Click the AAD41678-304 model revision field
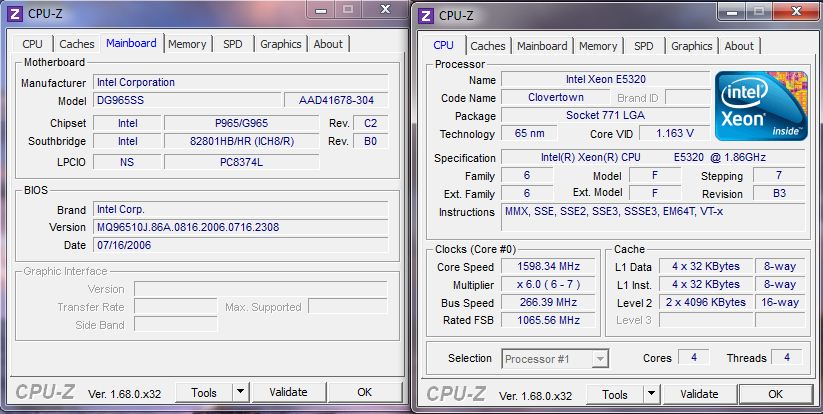Screen dimensions: 823x414 (x=336, y=100)
